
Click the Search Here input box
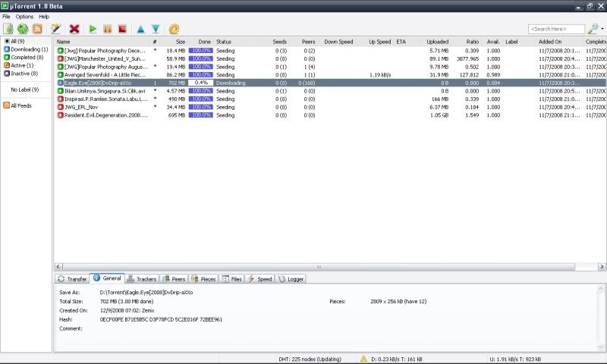click(x=556, y=29)
